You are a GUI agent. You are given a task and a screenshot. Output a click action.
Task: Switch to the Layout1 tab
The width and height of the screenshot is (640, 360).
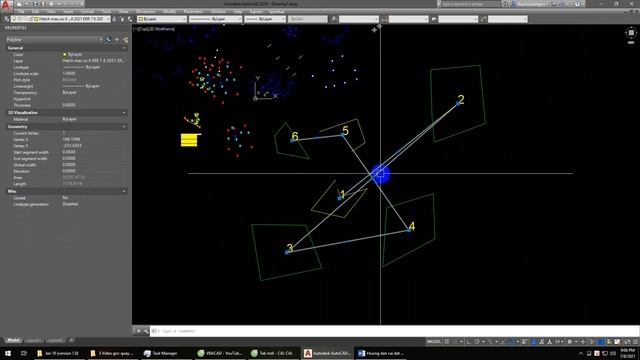tap(34, 340)
